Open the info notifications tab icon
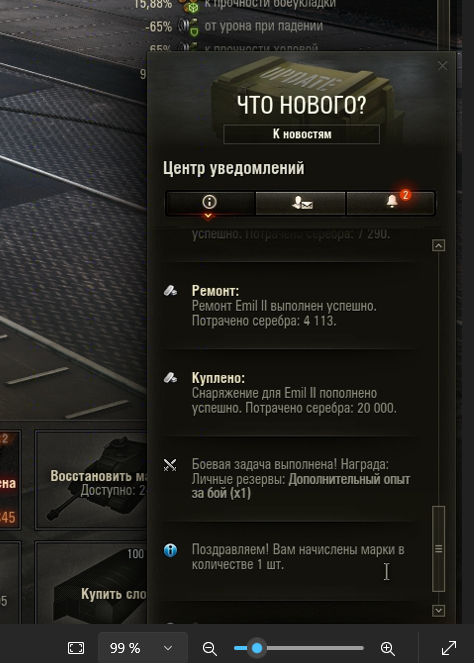The image size is (474, 663). [x=209, y=203]
